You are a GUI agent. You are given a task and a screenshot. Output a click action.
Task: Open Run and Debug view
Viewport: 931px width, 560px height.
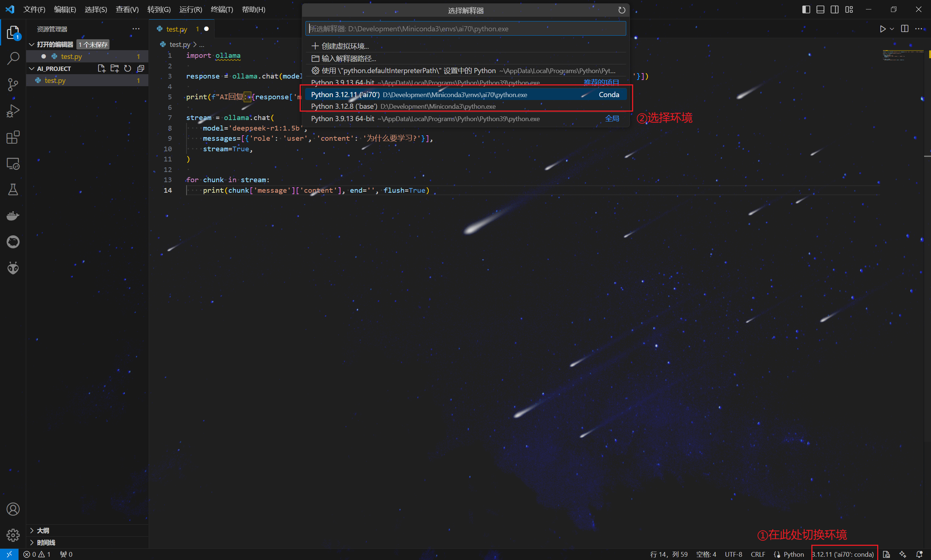point(13,111)
